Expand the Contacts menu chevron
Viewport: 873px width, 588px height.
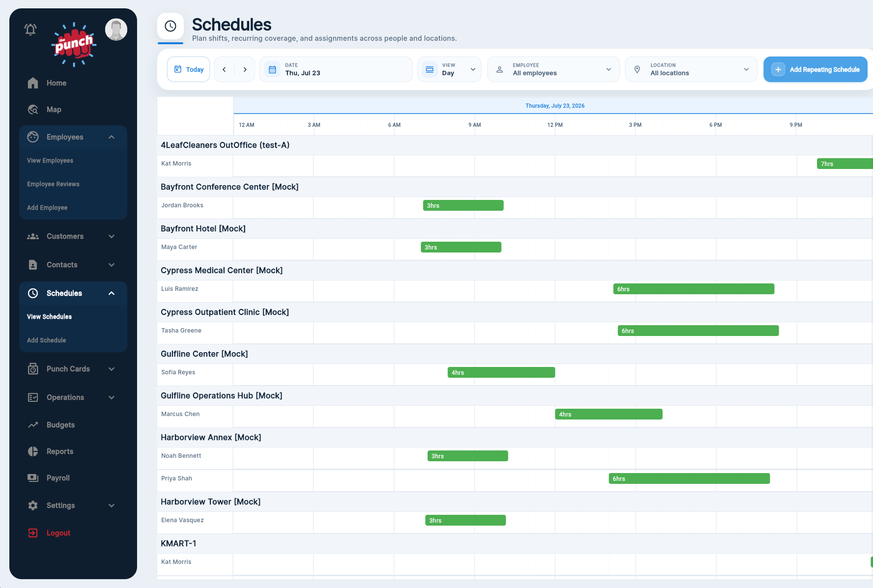(112, 265)
